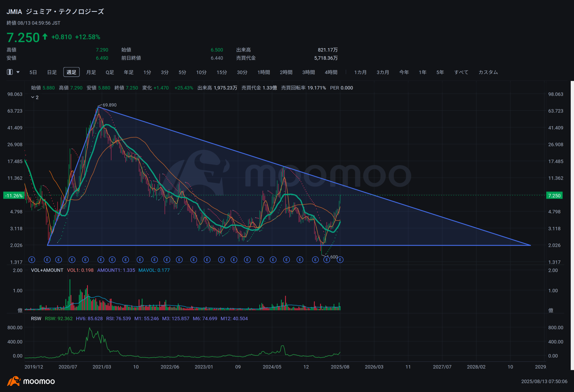The image size is (574, 392).
Task: Switch to 月足 monthly candles
Action: pyautogui.click(x=91, y=72)
